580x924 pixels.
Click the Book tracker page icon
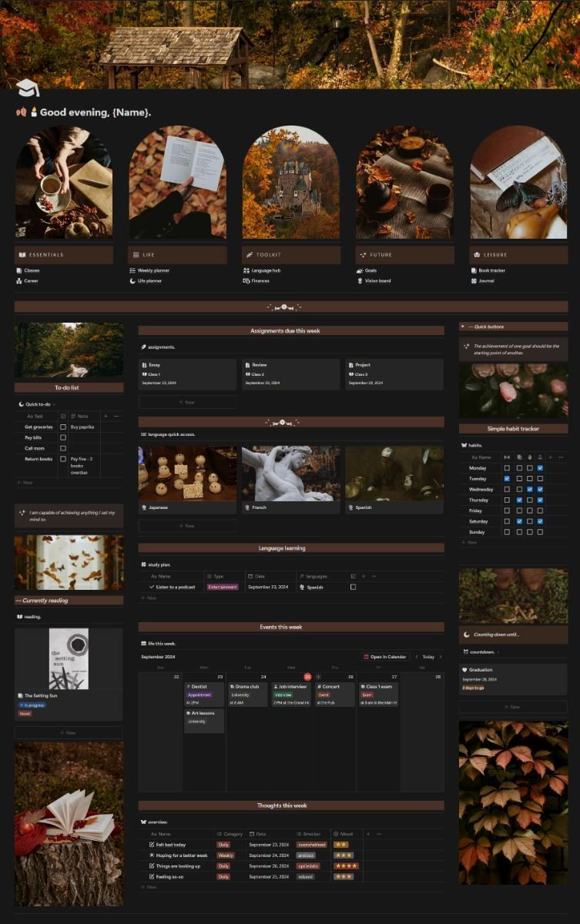473,270
